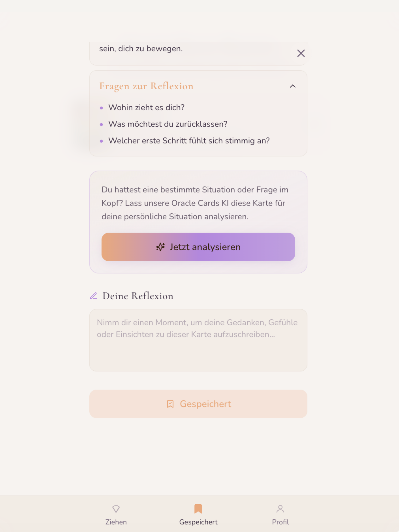This screenshot has height=532, width=399.
Task: Click the diamond Ziehen icon
Action: click(x=116, y=509)
